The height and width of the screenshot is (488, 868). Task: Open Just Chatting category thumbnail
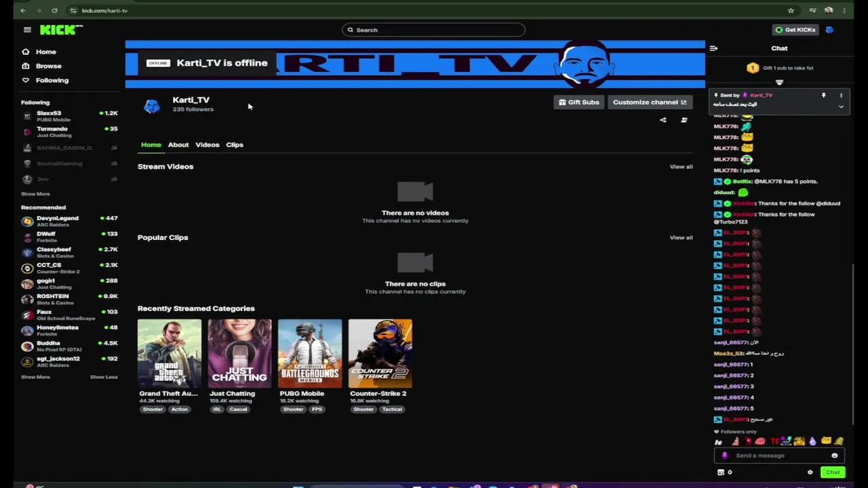[x=239, y=352]
